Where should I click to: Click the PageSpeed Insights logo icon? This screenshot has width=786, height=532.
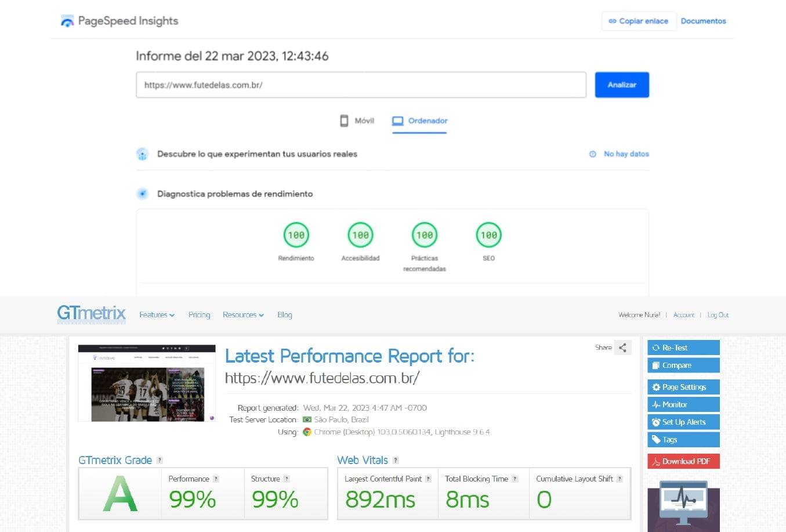[67, 21]
